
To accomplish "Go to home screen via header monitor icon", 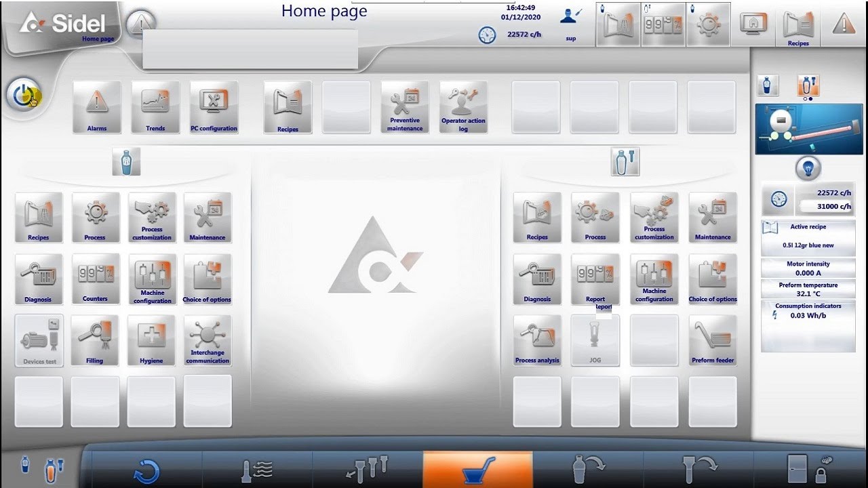I will point(753,24).
